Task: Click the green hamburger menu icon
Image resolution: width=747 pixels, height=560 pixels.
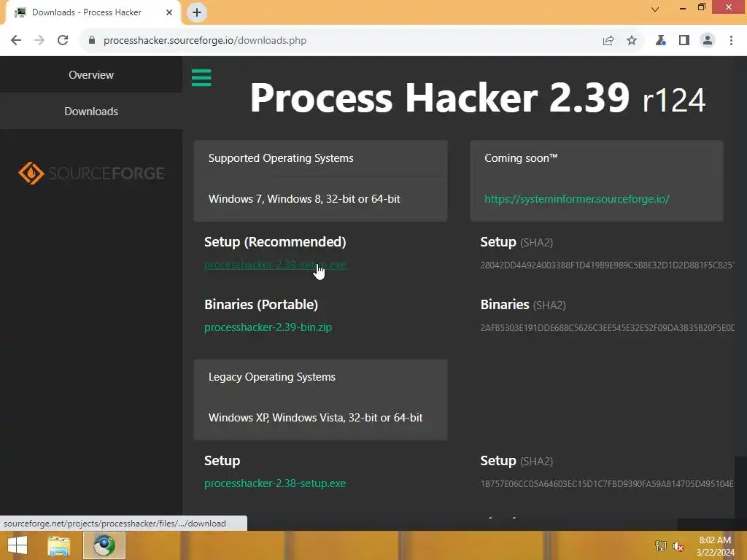Action: pos(201,77)
